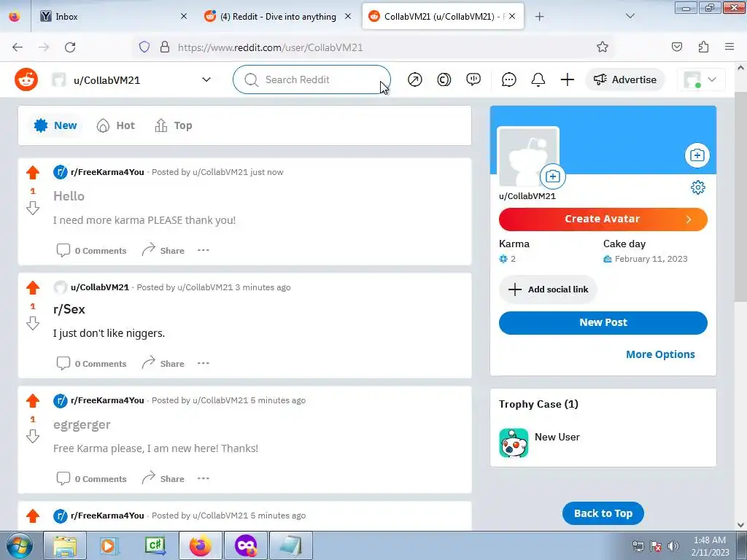Screen dimensions: 747x560
Task: Open r/FreeKarma4You link on Hello post
Action: [x=107, y=172]
